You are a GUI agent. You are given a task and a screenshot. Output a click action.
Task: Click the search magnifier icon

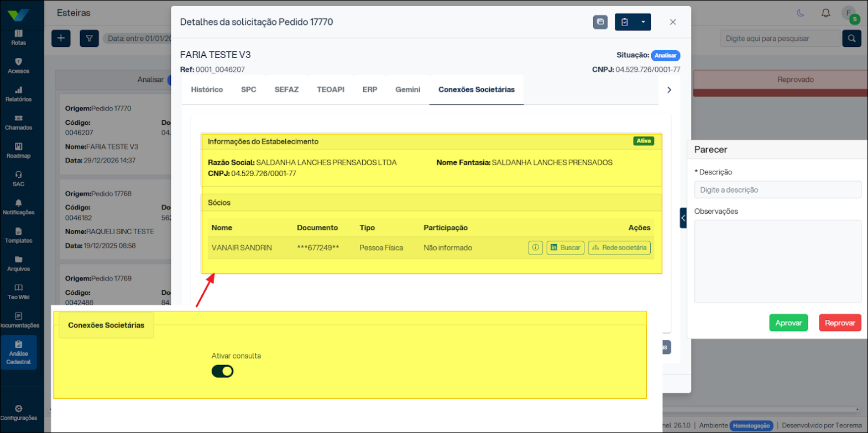(851, 38)
